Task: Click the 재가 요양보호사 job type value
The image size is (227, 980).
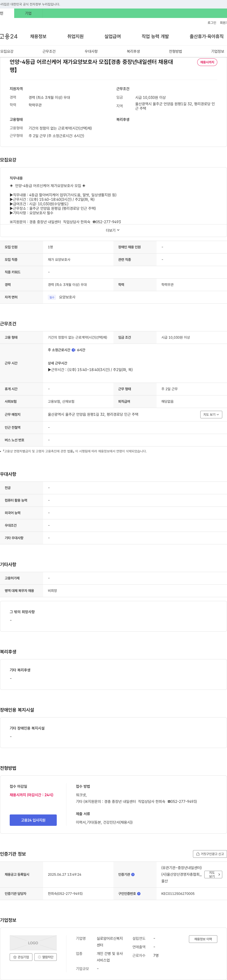Action: pyautogui.click(x=59, y=260)
